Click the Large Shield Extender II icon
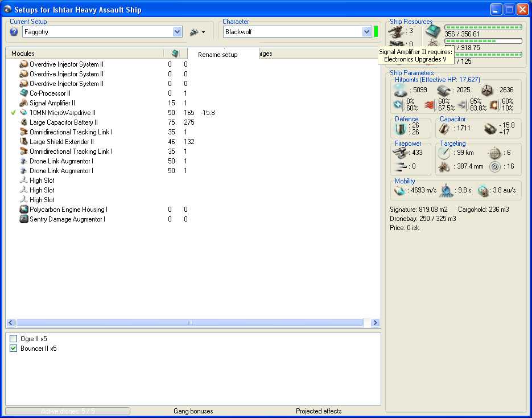 coord(24,142)
